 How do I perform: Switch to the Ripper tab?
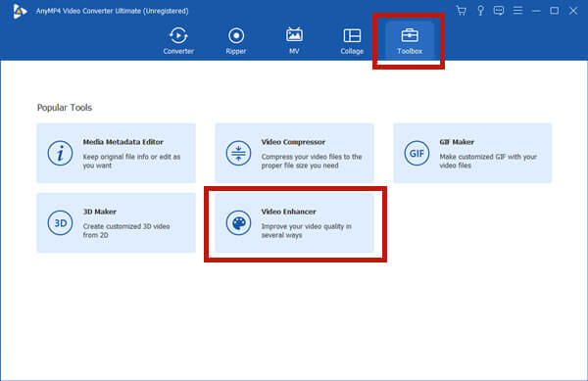click(236, 41)
